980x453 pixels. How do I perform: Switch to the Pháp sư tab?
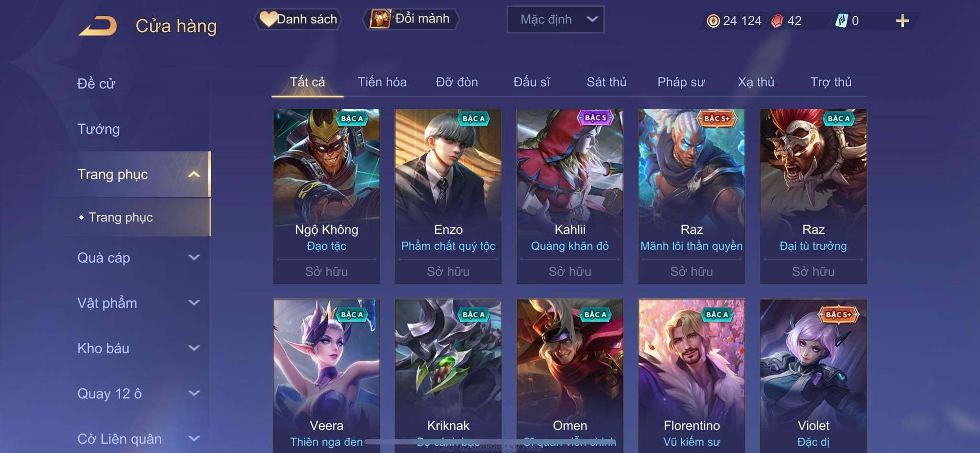pos(681,82)
